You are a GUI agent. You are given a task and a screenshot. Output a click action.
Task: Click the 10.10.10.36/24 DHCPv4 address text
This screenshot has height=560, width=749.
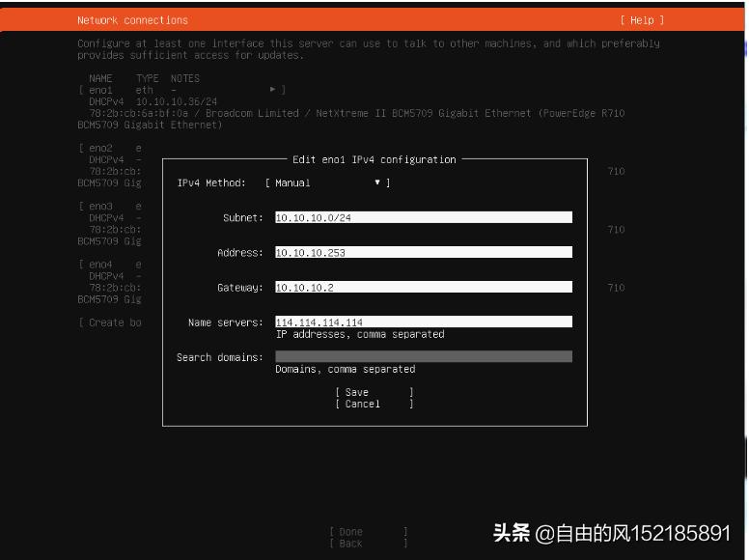177,101
